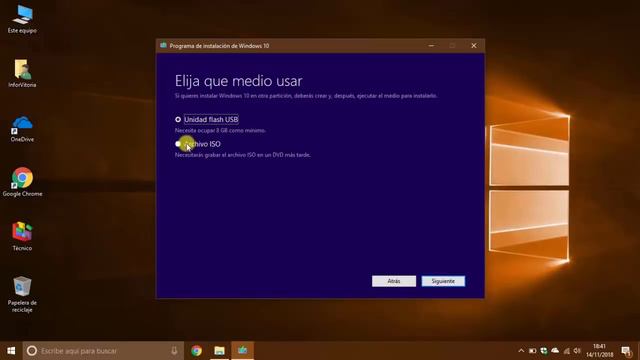This screenshot has height=360, width=640.
Task: Click the Siguiente button
Action: (x=443, y=281)
